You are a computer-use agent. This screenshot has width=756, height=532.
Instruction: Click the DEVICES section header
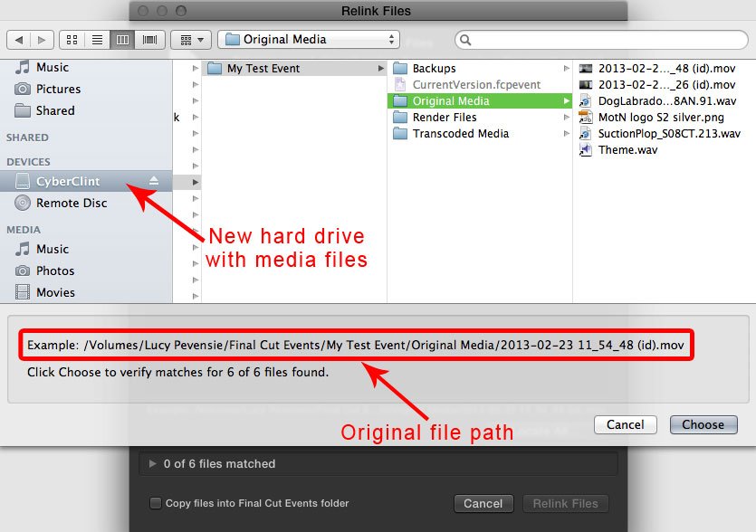tap(28, 162)
